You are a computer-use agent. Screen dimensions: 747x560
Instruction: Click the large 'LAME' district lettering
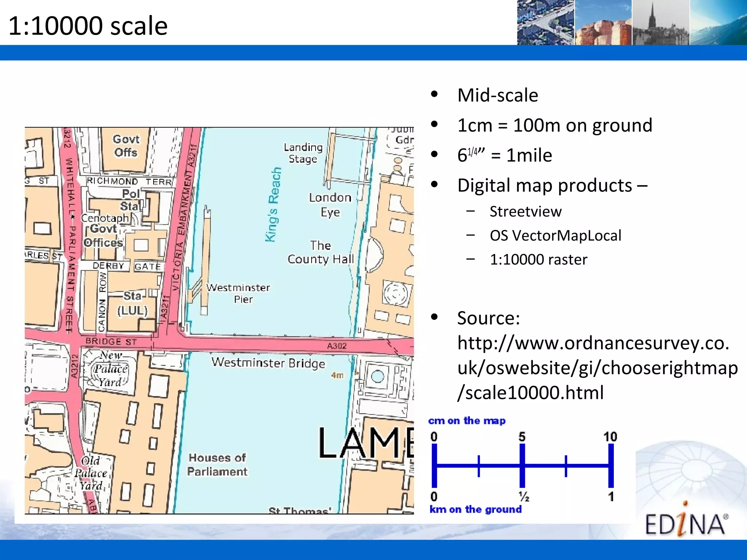coord(366,442)
